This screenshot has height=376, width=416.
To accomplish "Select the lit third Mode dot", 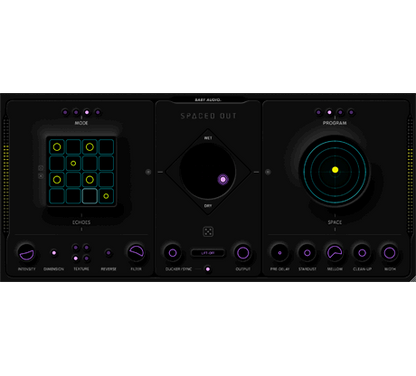I will [87, 112].
